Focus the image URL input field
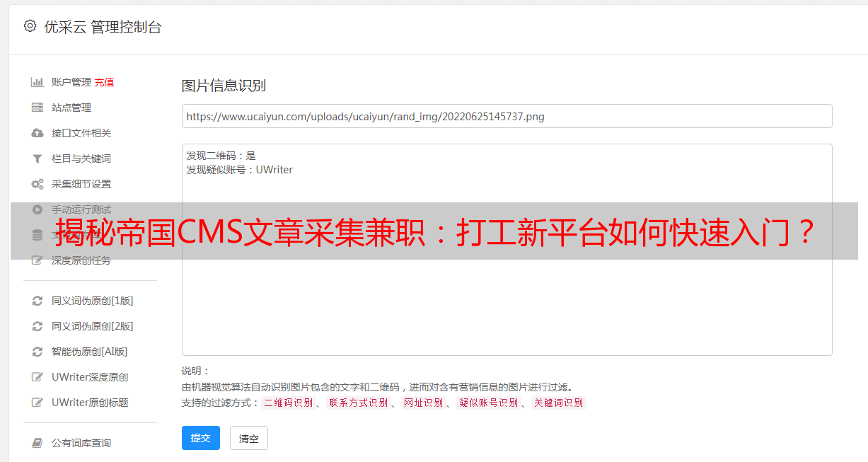This screenshot has width=868, height=462. 507,116
